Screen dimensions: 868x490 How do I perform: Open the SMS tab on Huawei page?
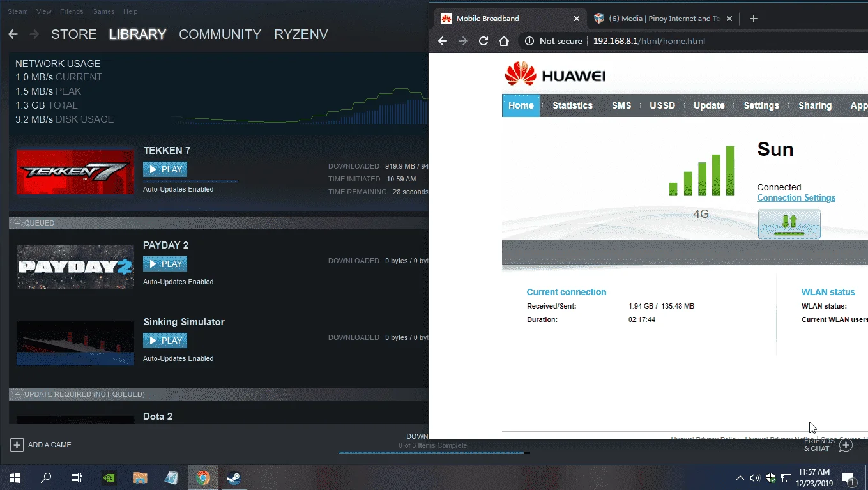pyautogui.click(x=621, y=105)
